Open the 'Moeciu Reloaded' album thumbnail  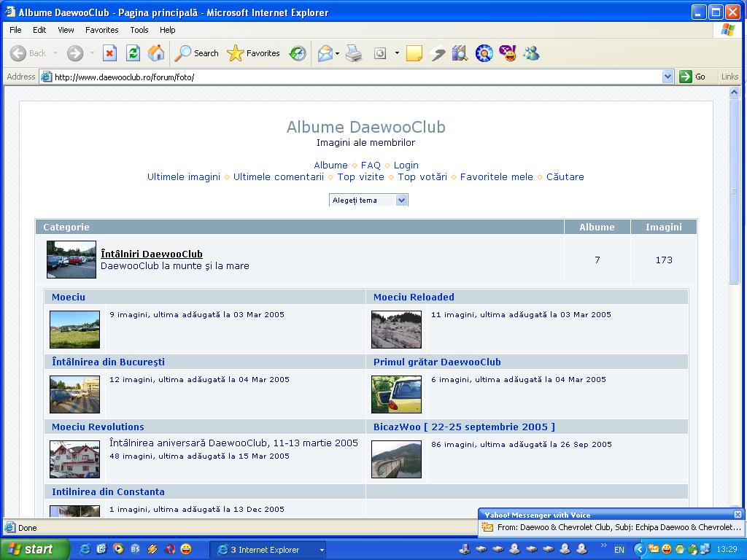pyautogui.click(x=396, y=330)
